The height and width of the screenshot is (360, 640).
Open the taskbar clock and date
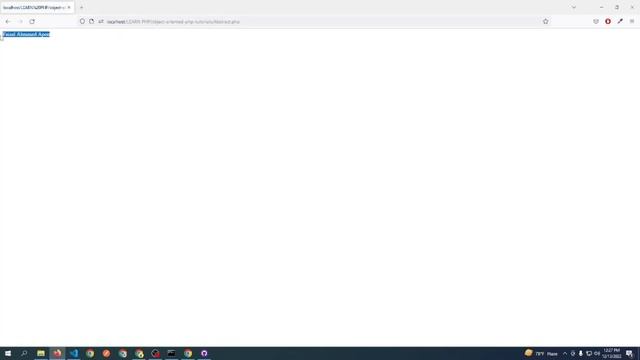click(611, 353)
